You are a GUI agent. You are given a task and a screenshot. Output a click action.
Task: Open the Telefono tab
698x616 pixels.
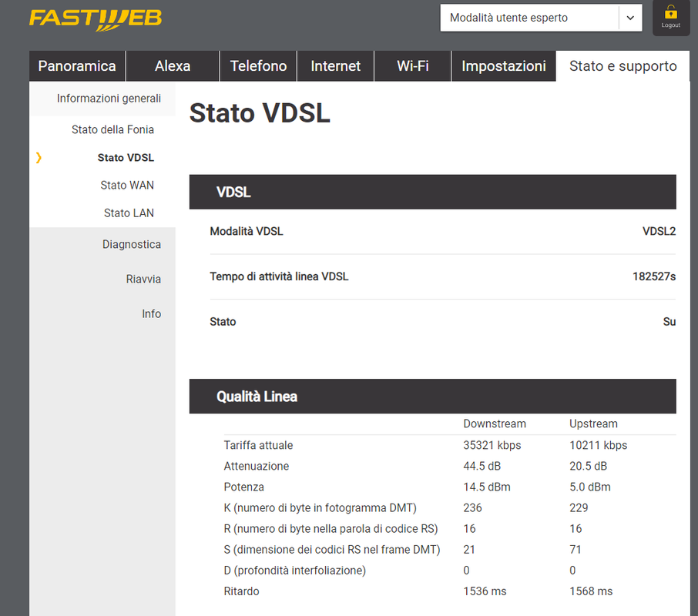(x=258, y=65)
